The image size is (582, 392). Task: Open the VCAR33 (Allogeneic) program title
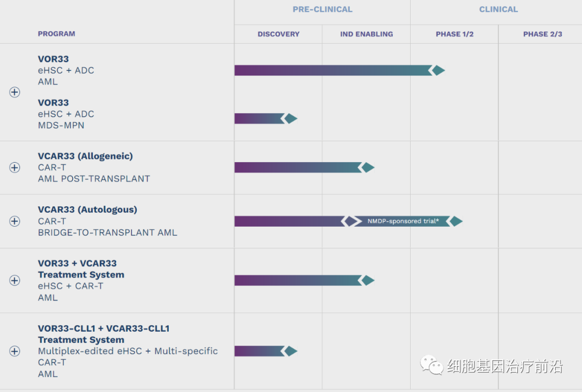coord(85,156)
